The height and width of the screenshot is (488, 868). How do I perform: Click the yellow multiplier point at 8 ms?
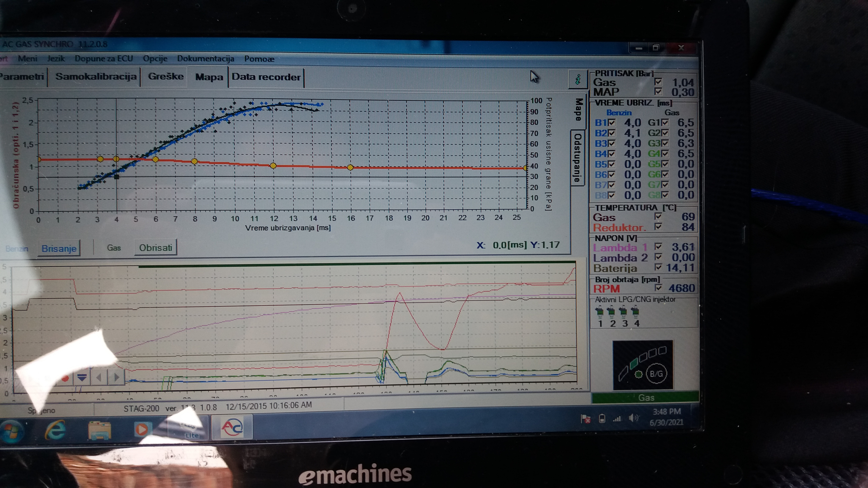(x=194, y=161)
